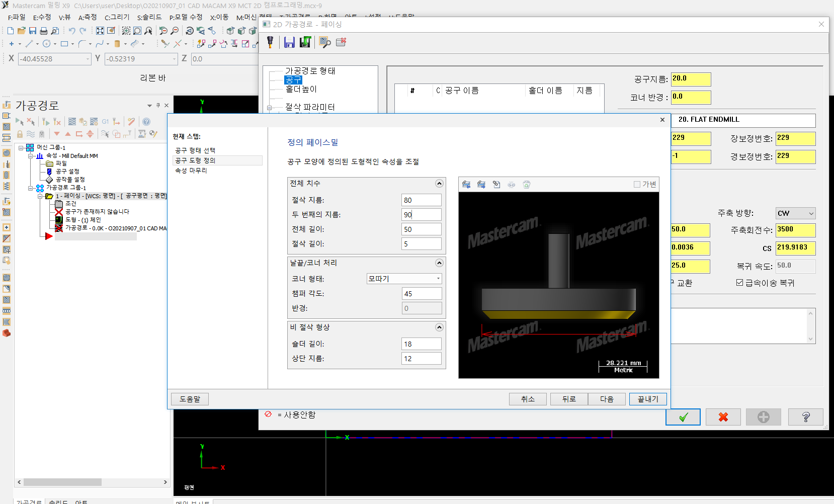This screenshot has height=504, width=834.
Task: Click the Undo arrow icon
Action: [x=72, y=31]
